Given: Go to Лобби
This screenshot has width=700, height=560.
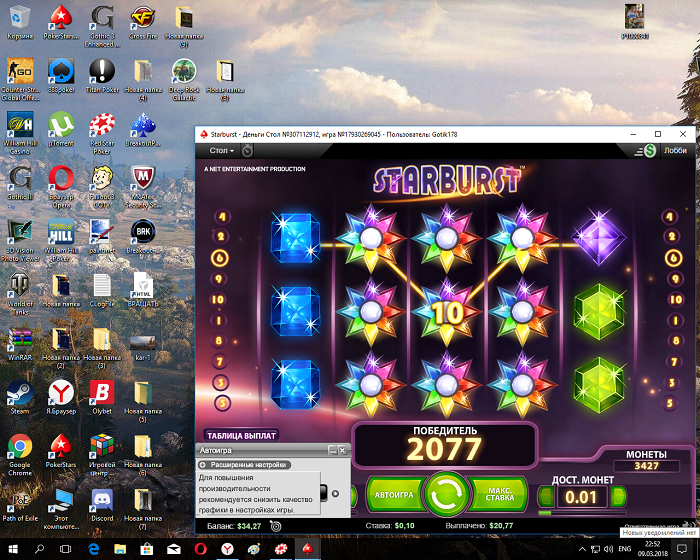Looking at the screenshot, I should (x=675, y=150).
